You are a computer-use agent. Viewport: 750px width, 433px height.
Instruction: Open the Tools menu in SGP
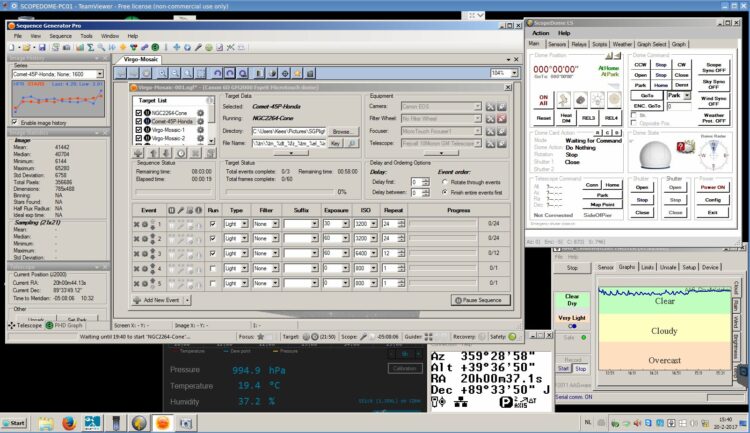point(87,36)
